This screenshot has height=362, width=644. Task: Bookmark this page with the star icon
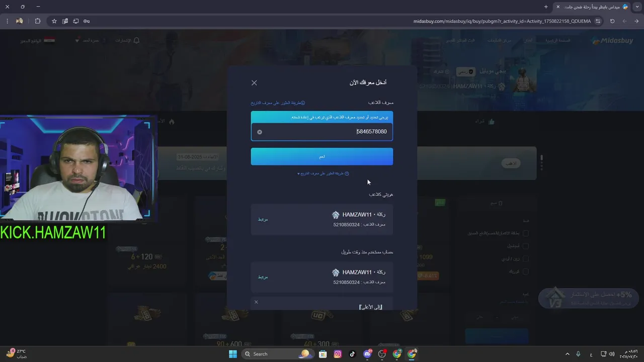(x=54, y=21)
